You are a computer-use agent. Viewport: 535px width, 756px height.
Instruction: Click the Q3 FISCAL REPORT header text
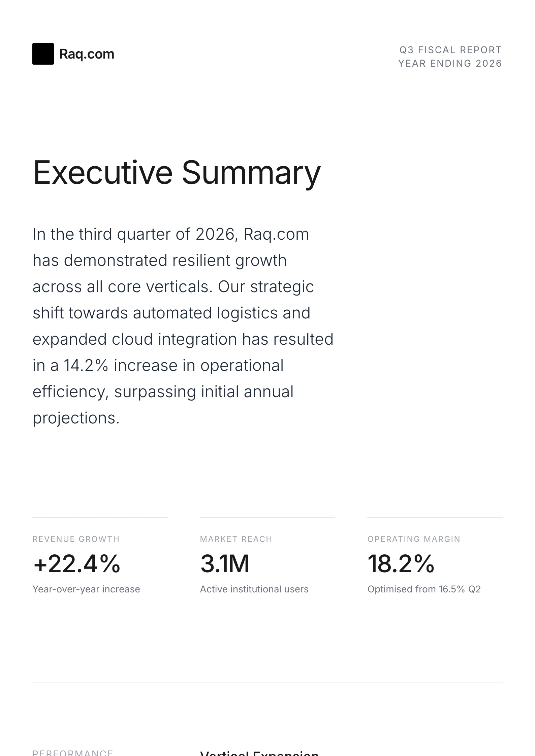[x=450, y=50]
